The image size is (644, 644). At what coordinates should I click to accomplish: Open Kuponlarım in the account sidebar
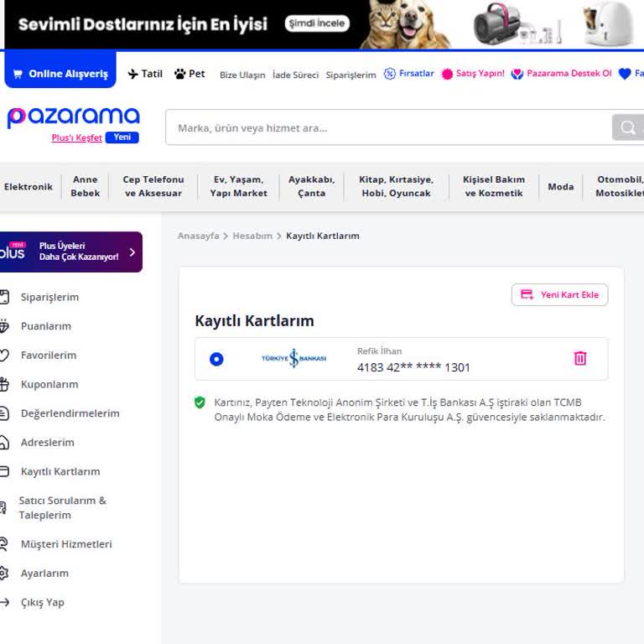coord(49,384)
